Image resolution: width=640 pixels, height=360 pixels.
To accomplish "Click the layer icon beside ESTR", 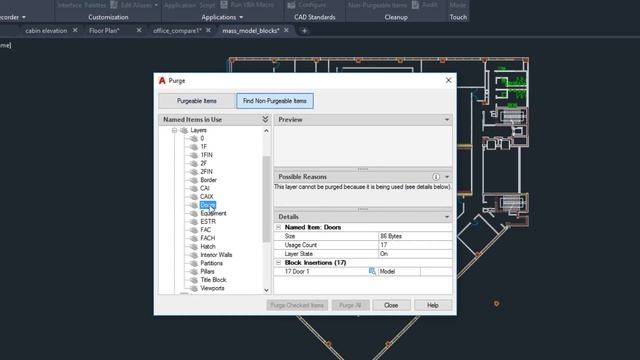I will [x=194, y=222].
